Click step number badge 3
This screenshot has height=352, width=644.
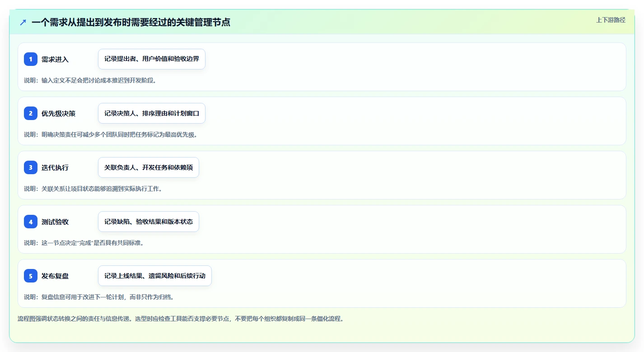31,167
